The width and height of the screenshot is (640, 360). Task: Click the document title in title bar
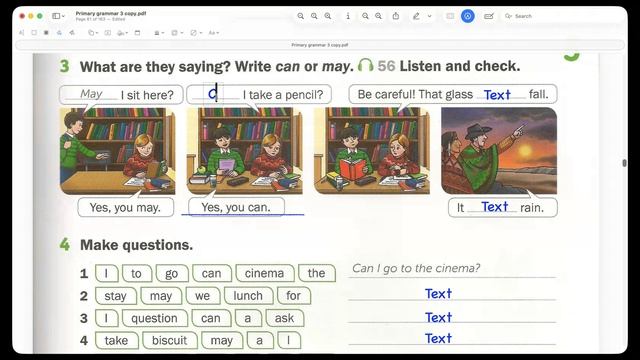(x=111, y=13)
